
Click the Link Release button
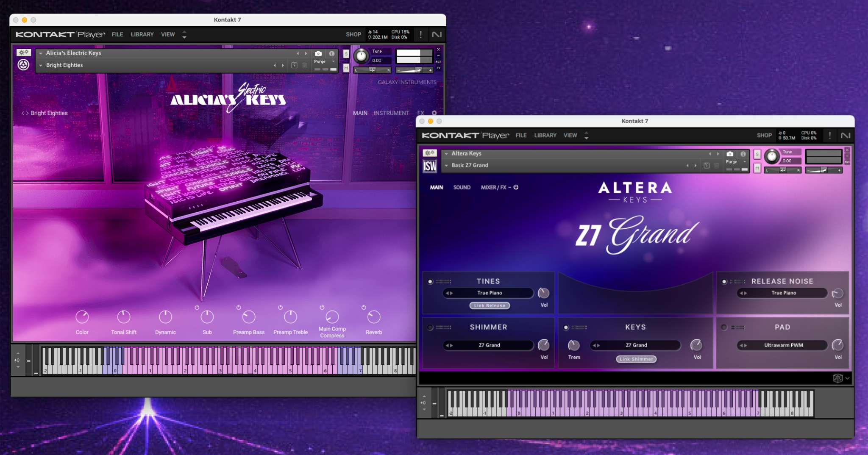tap(490, 305)
